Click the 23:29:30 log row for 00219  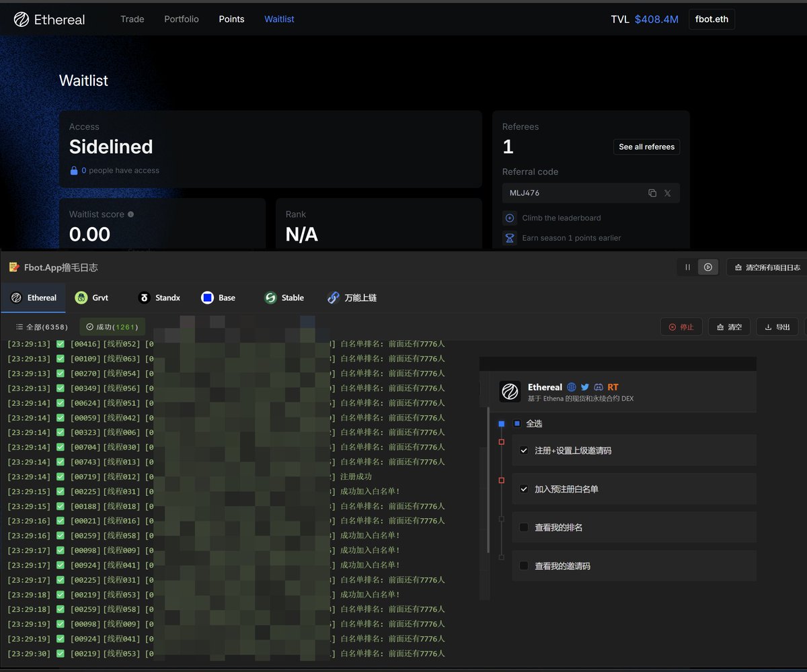[227, 653]
